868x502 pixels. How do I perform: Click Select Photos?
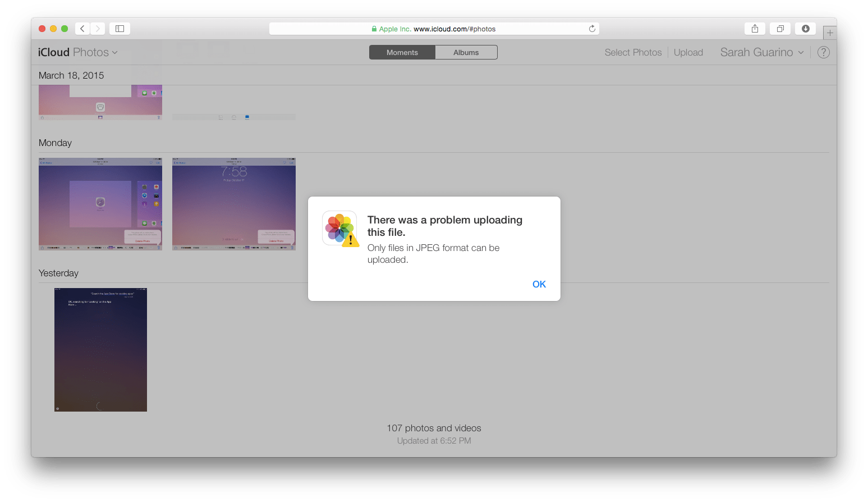(633, 52)
